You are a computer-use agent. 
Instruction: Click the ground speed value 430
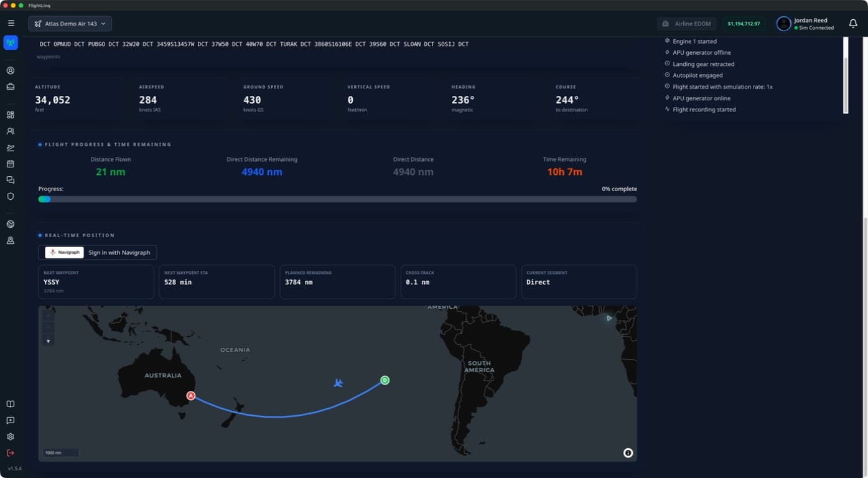pos(252,100)
